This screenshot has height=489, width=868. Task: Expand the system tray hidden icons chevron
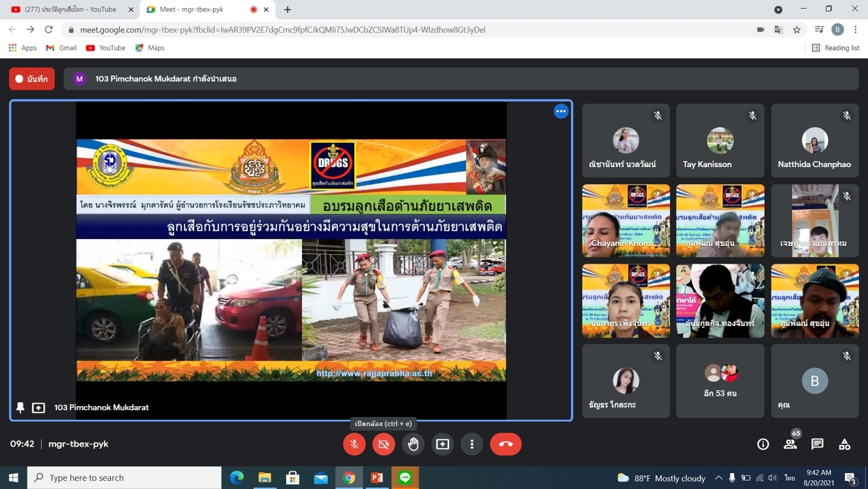click(718, 477)
